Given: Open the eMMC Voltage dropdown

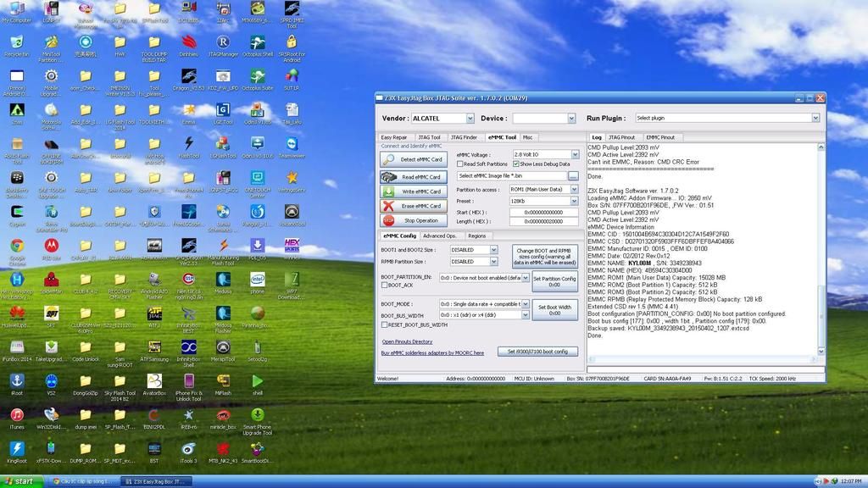Looking at the screenshot, I should (575, 154).
